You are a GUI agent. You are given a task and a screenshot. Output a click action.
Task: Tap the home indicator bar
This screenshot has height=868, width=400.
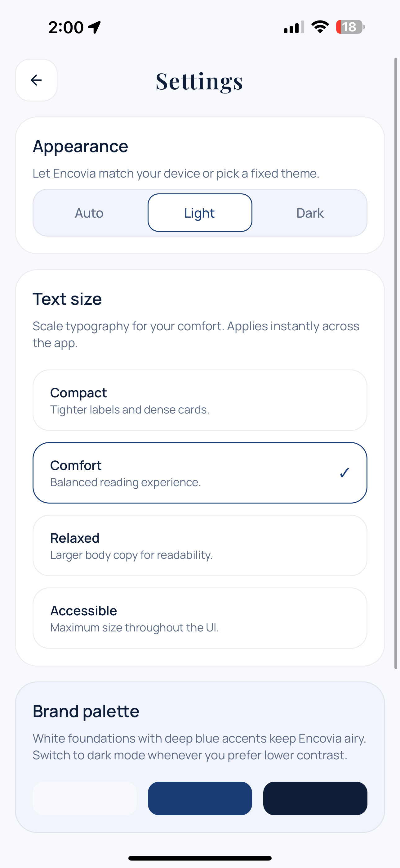200,858
